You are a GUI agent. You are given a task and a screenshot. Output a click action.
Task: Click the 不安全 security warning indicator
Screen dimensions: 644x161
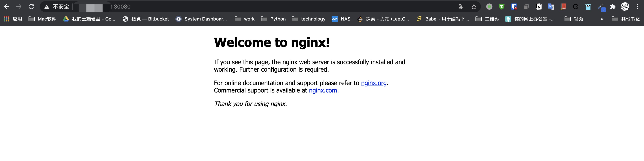57,7
